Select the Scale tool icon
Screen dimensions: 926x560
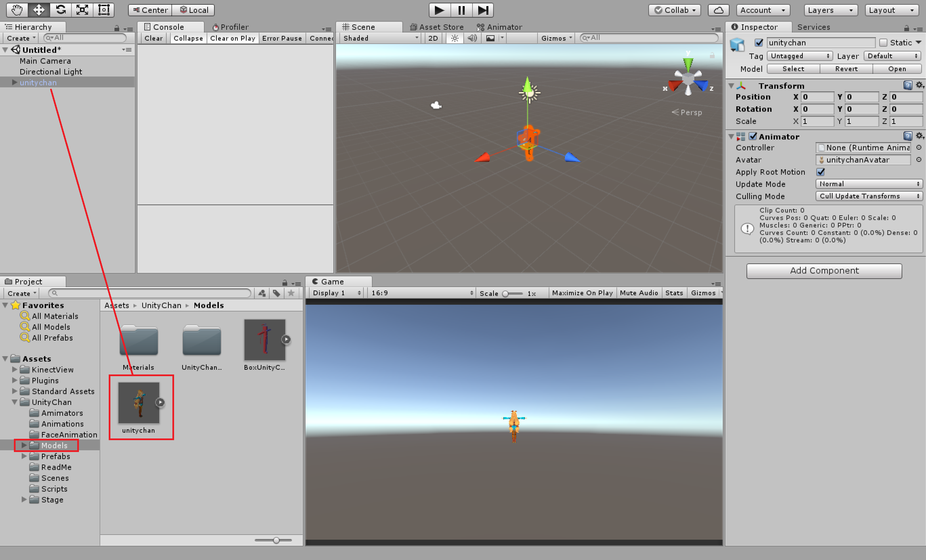(x=82, y=10)
